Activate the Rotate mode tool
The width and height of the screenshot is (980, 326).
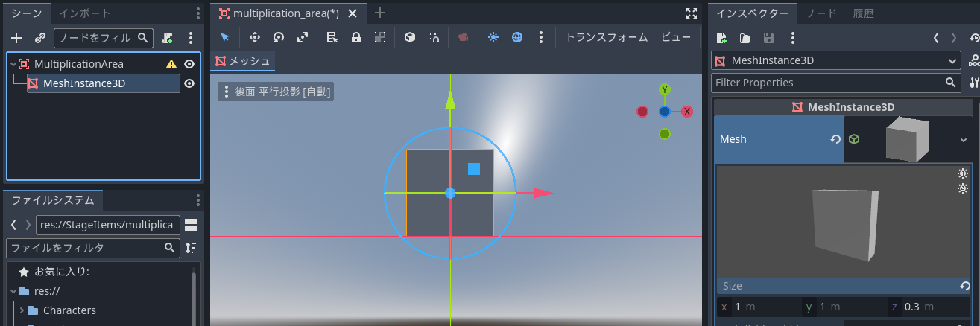[x=279, y=37]
